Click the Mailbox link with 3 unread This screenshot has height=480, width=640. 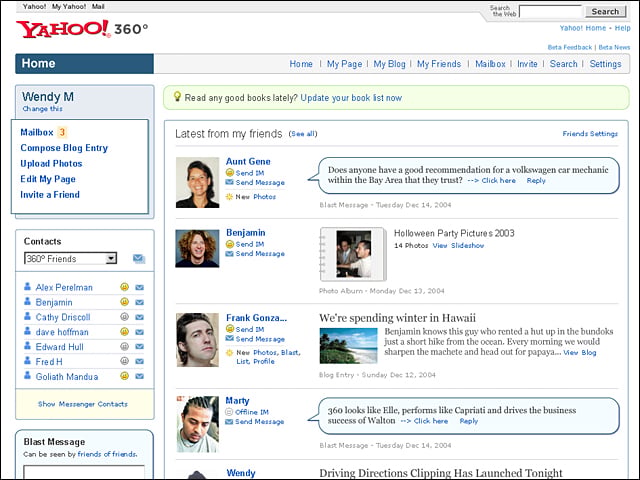tap(37, 132)
